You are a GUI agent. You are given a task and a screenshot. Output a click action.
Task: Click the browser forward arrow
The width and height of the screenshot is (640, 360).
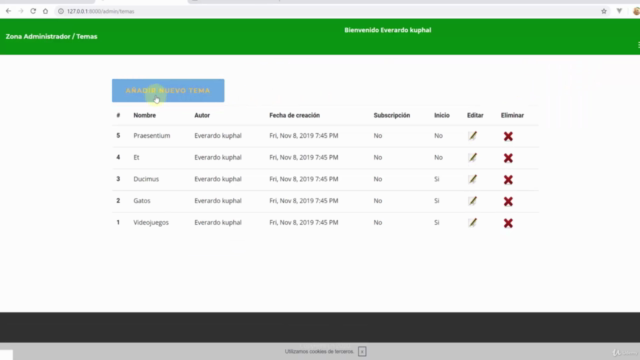point(21,11)
